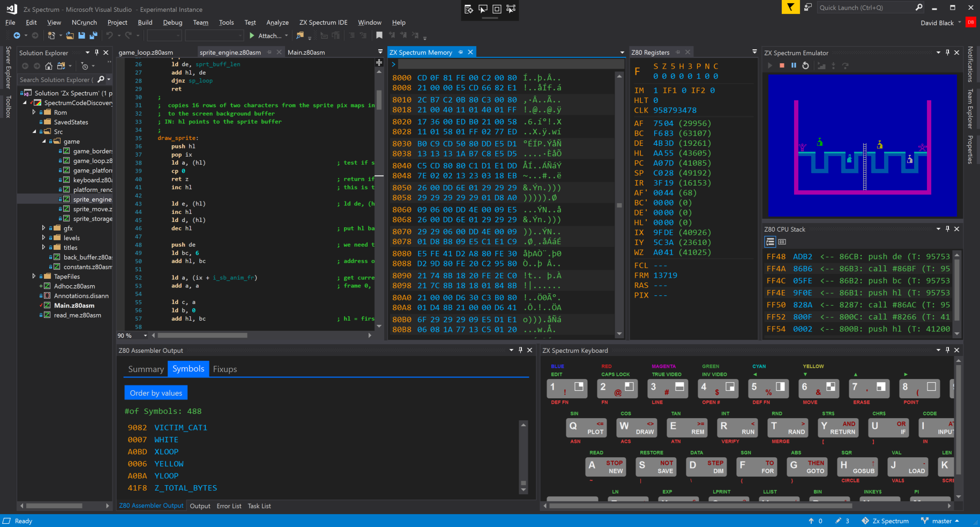Switch to the game_loop.z80asm tab
The width and height of the screenshot is (980, 527).
(146, 53)
